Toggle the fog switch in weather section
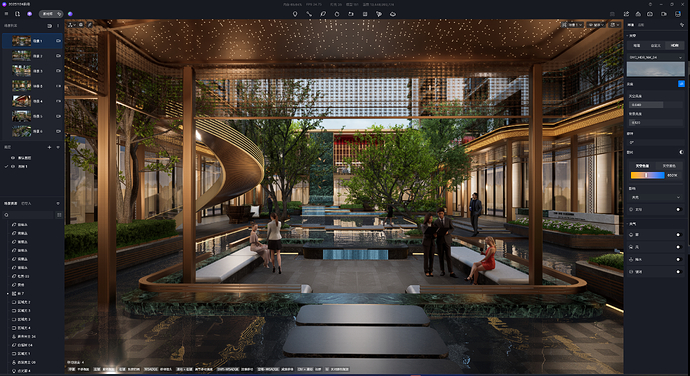690x376 pixels. click(678, 235)
